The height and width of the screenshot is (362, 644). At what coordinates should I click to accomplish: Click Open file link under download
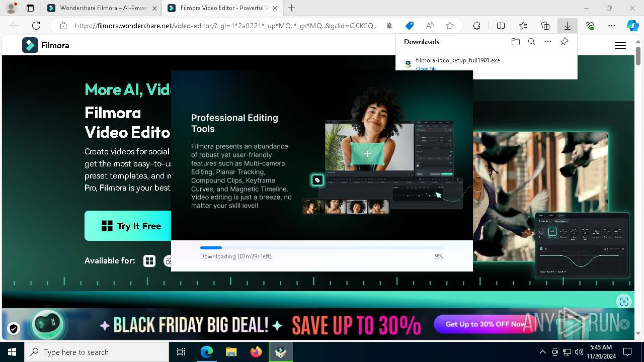click(x=426, y=68)
